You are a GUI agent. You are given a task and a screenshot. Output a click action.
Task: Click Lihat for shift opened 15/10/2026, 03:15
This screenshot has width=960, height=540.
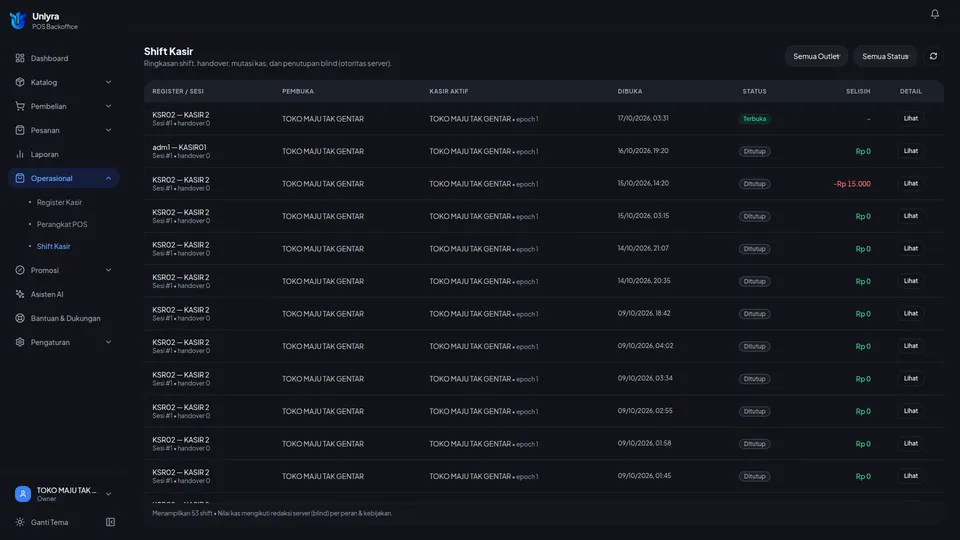click(910, 216)
